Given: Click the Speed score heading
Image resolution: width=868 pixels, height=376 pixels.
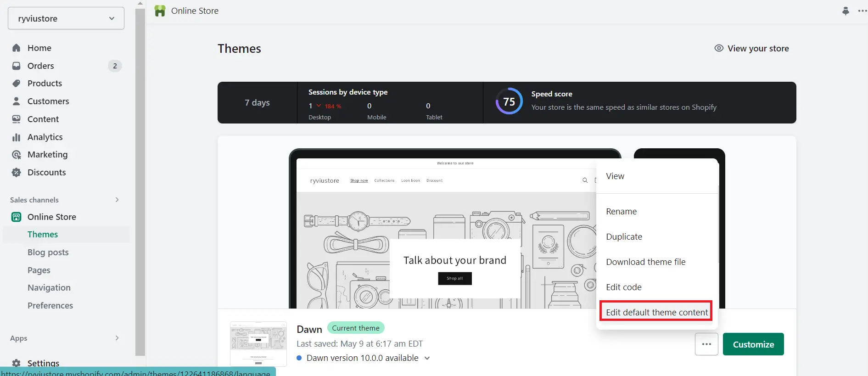Looking at the screenshot, I should coord(552,94).
